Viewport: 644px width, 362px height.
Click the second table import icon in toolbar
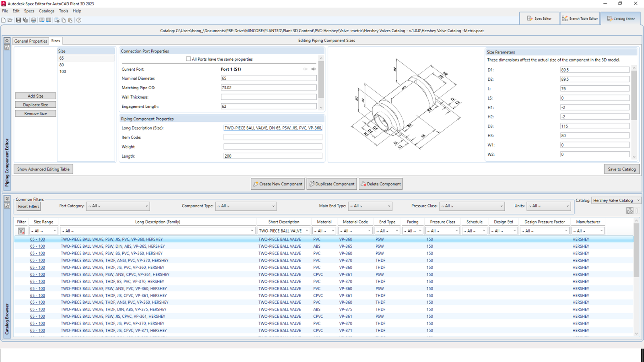pyautogui.click(x=49, y=20)
